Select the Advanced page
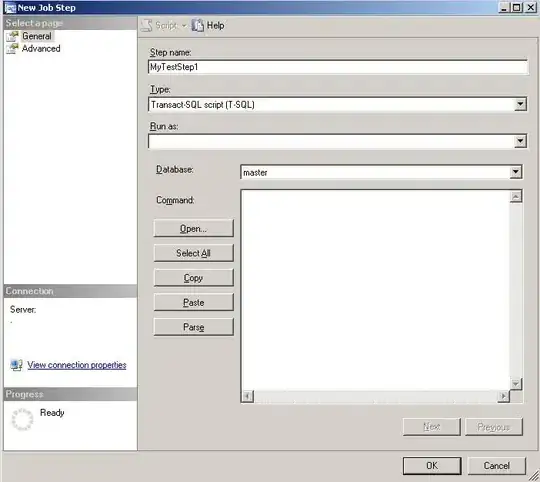 click(x=41, y=49)
